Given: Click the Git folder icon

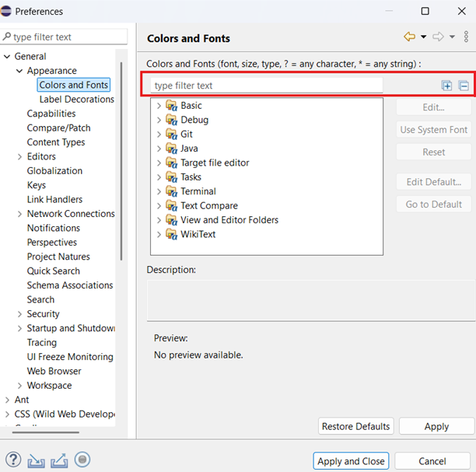Looking at the screenshot, I should coord(172,134).
